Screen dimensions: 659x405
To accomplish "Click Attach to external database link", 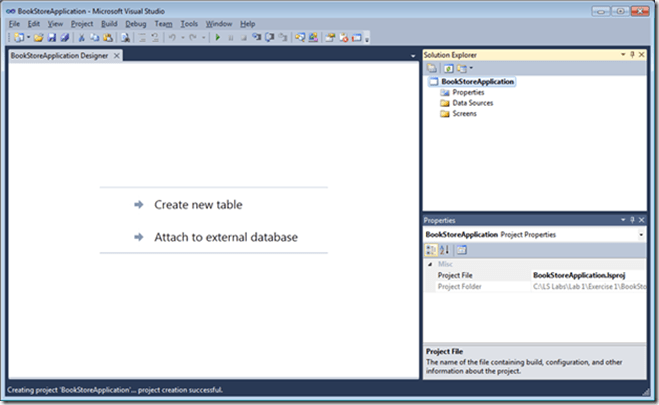I will click(x=225, y=237).
